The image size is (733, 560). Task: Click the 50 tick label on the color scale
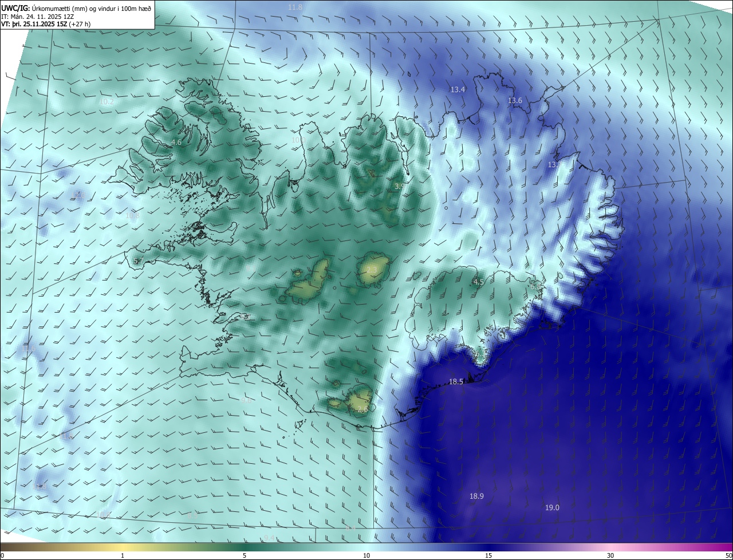[x=728, y=555]
